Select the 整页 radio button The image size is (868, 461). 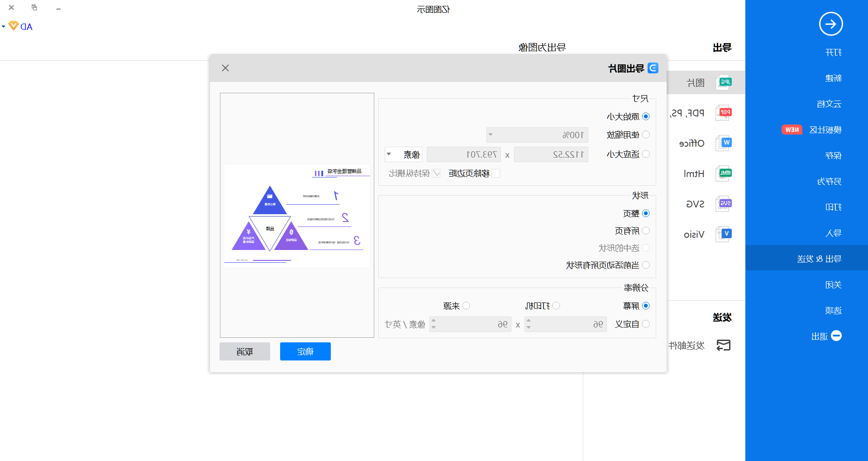point(646,213)
